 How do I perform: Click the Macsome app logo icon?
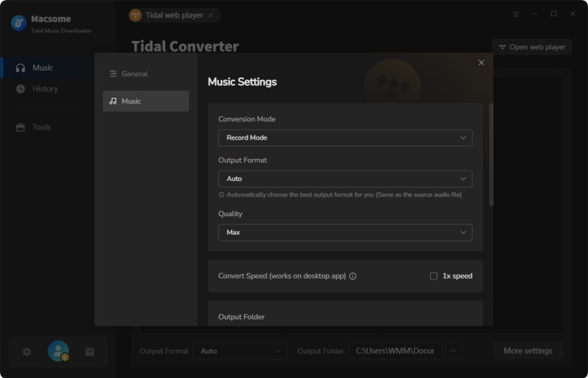[19, 23]
